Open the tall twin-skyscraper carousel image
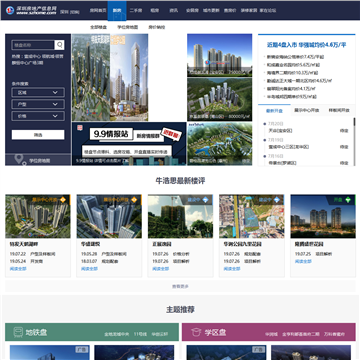Image resolution: width=360 pixels, height=360 pixels. point(110,77)
